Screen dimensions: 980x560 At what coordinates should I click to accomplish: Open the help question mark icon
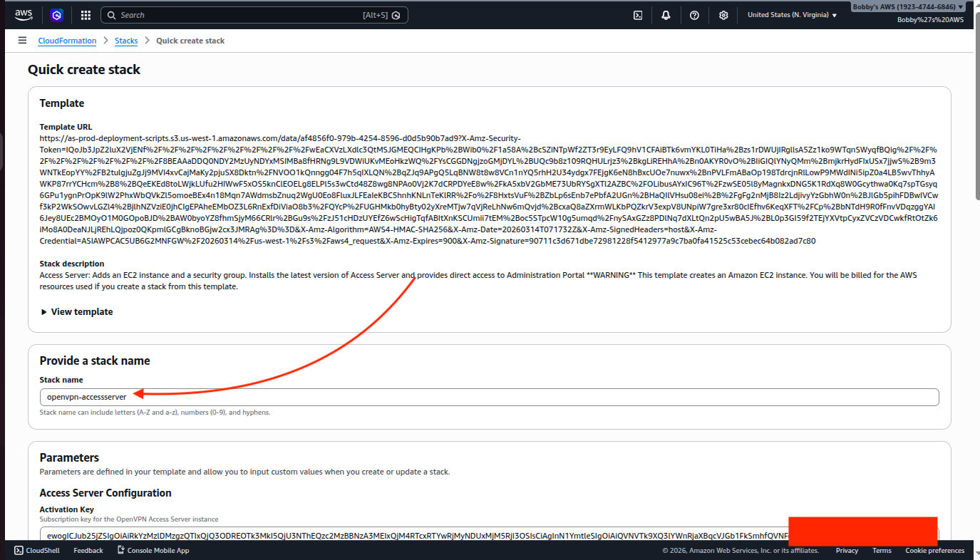694,15
